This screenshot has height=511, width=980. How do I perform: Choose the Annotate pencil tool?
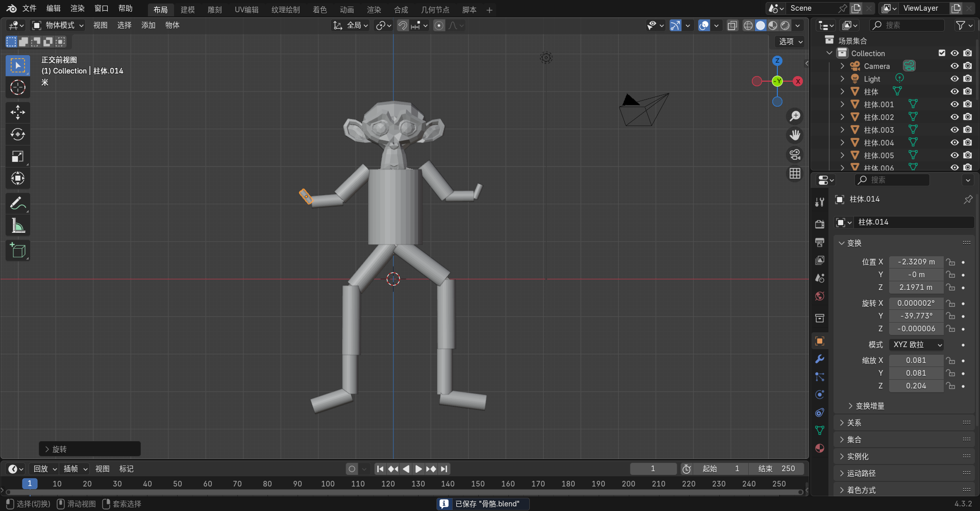click(18, 203)
